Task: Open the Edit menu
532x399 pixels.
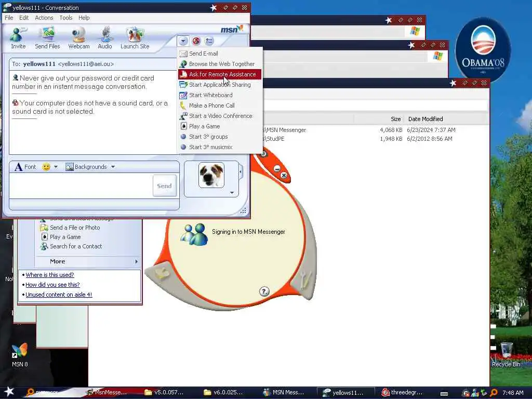Action: pyautogui.click(x=24, y=18)
